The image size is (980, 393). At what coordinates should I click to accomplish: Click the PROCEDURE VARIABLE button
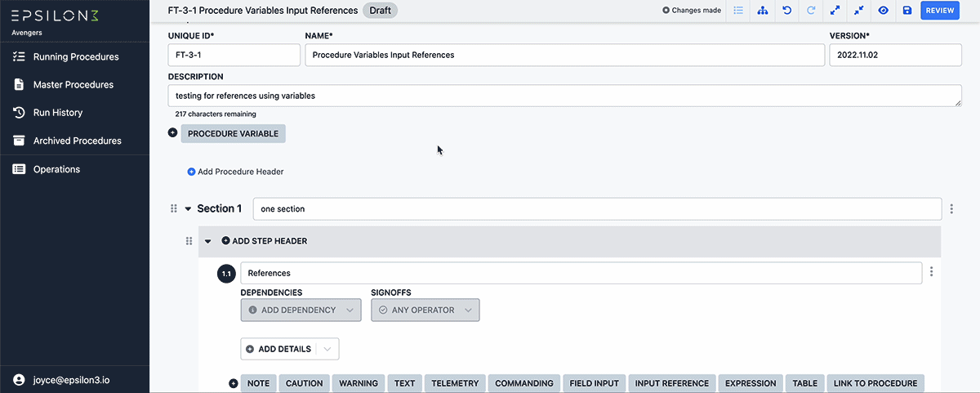(233, 133)
